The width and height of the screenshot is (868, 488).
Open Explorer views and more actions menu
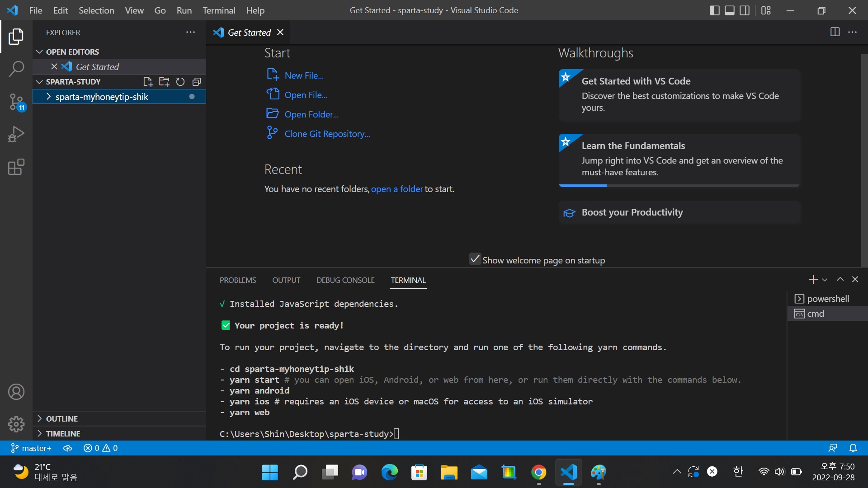(191, 32)
